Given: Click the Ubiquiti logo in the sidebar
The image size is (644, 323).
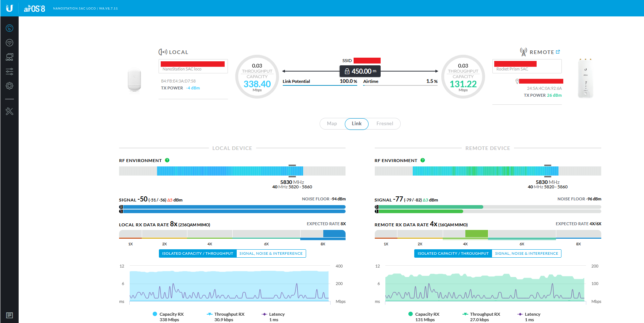Looking at the screenshot, I should coord(9,8).
